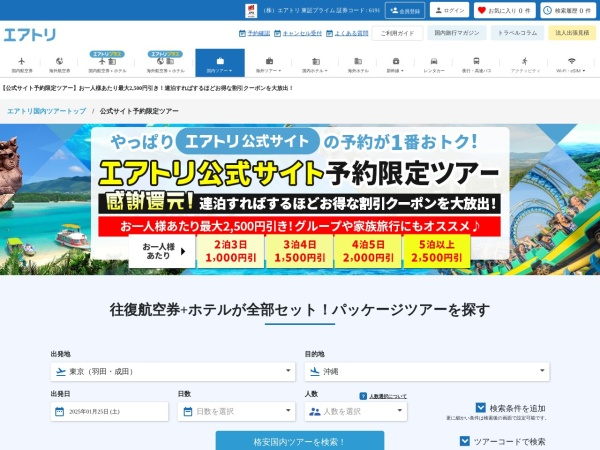Click 格安国内ツアーを検索 button
This screenshot has height=450, width=600.
[300, 442]
